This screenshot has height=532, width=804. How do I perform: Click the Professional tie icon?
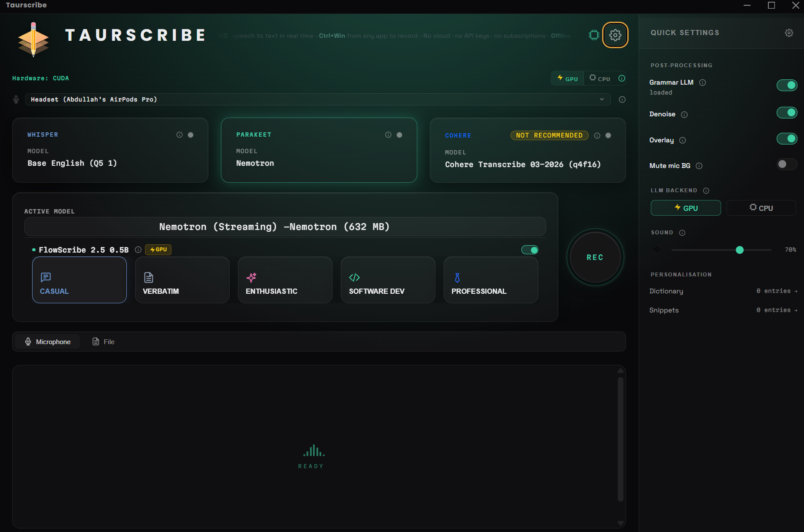point(457,277)
